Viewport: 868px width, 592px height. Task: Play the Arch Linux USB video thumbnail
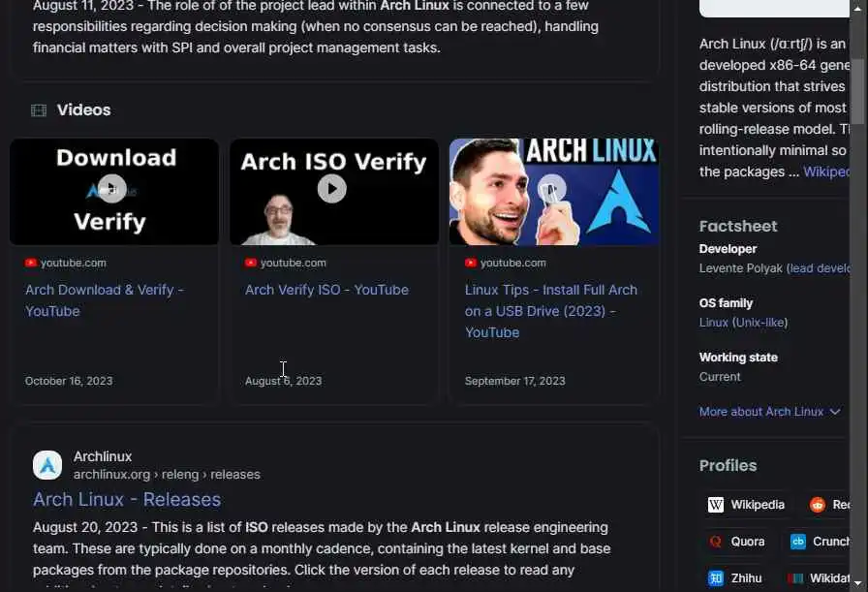pos(553,191)
